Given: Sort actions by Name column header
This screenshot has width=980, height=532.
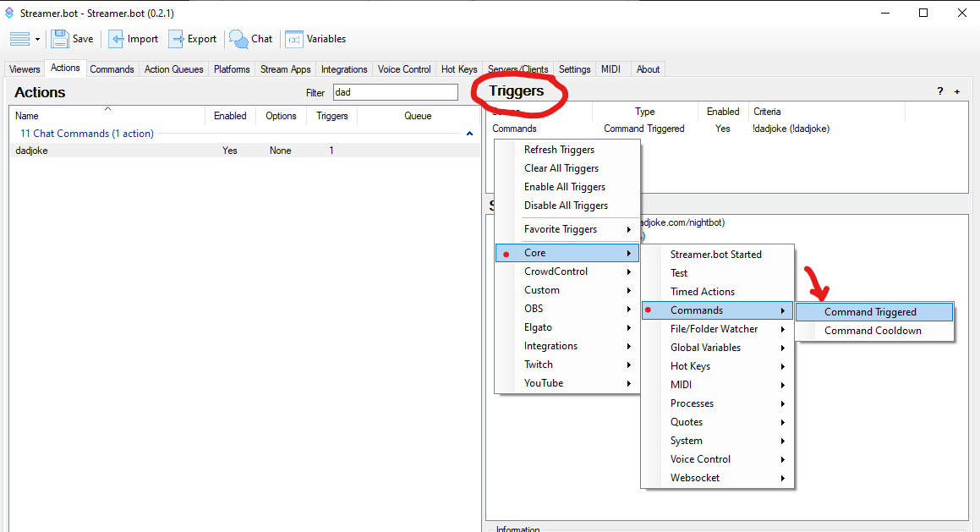Looking at the screenshot, I should (107, 116).
